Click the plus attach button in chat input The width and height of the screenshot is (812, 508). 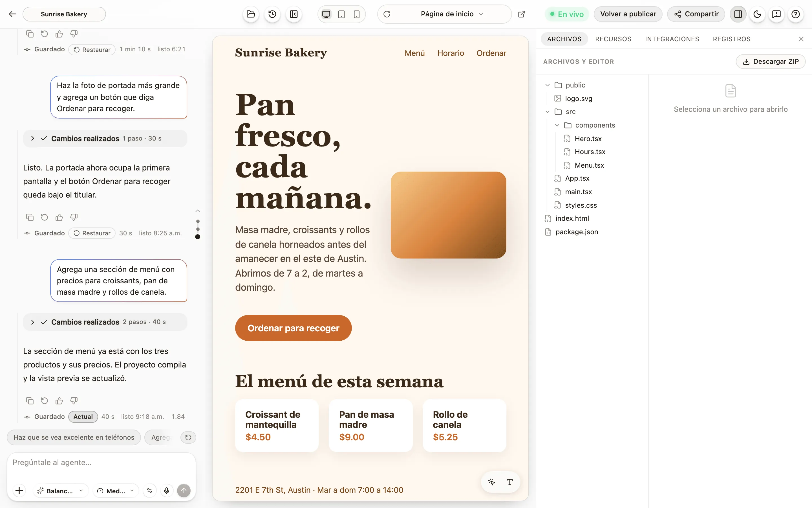pos(19,491)
